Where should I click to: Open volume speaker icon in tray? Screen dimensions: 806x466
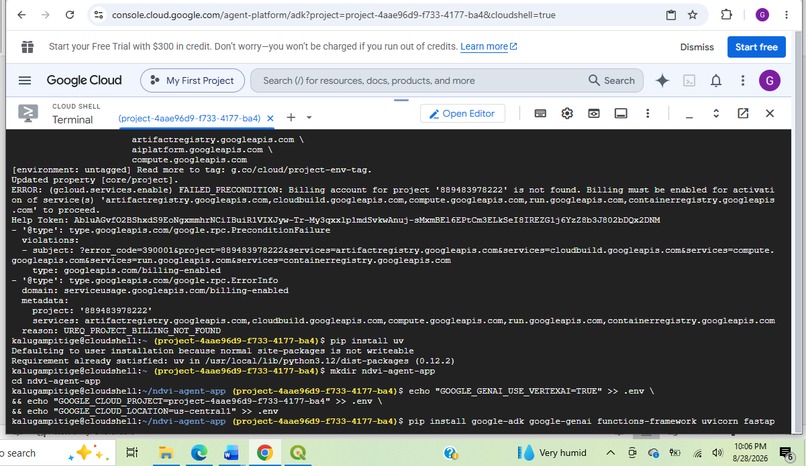718,453
